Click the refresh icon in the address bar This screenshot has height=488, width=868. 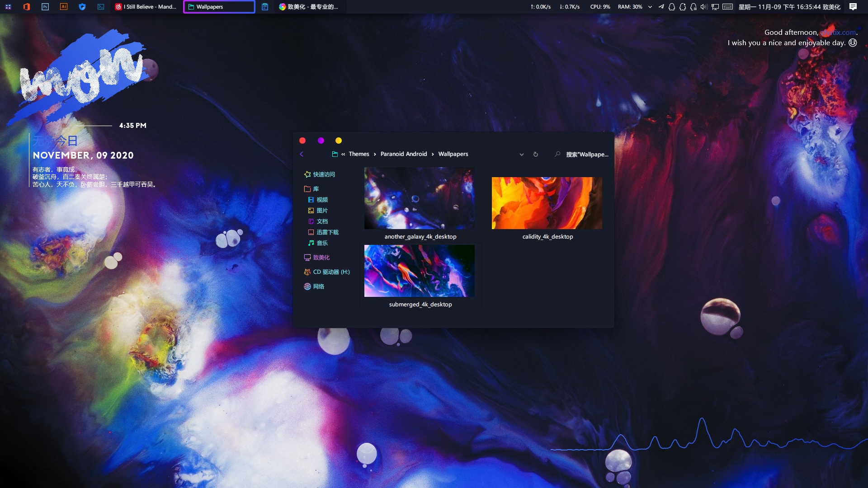[536, 154]
